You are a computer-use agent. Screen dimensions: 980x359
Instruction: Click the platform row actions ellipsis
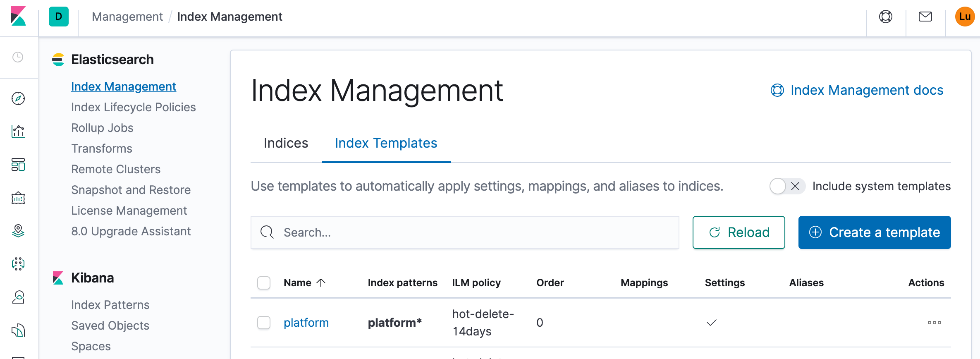[x=935, y=323]
